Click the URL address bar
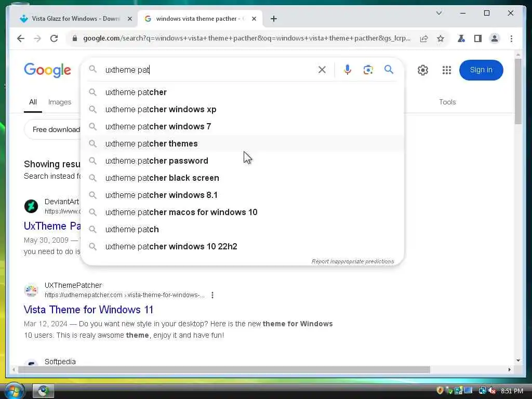 pyautogui.click(x=247, y=38)
